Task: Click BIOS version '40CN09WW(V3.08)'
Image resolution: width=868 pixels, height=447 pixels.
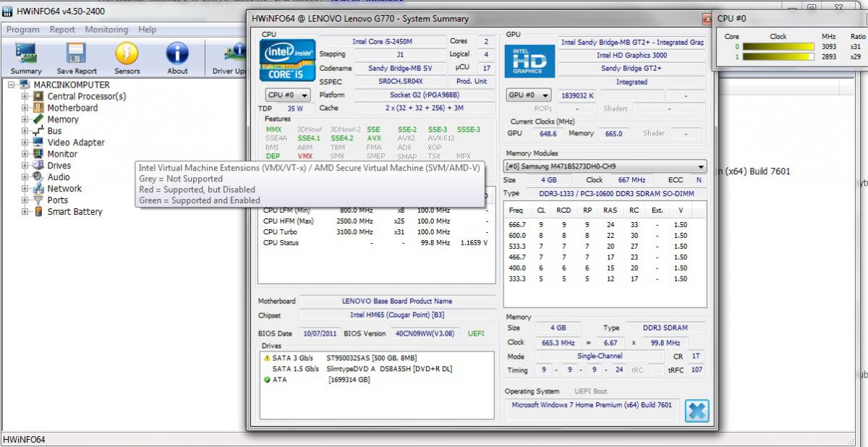Action: coord(425,333)
